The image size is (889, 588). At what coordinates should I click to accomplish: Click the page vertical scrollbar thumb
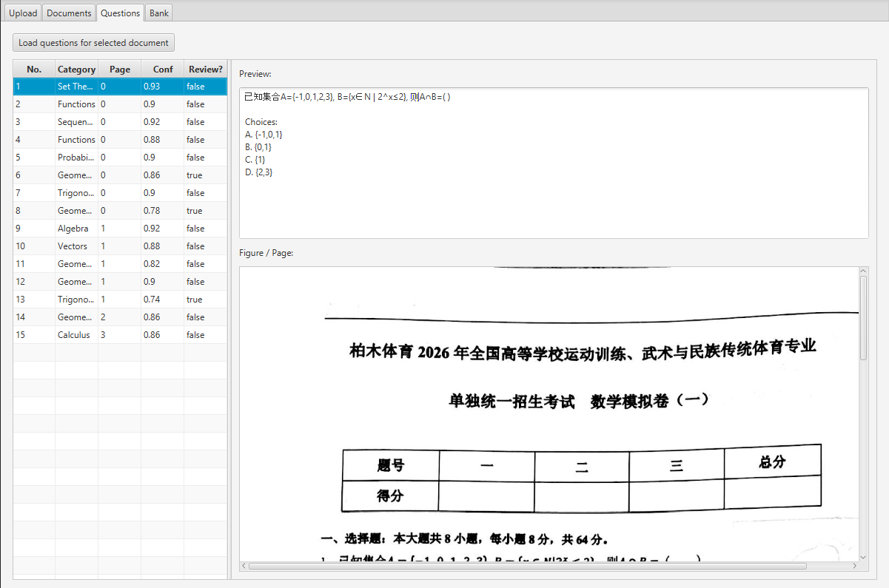[863, 319]
